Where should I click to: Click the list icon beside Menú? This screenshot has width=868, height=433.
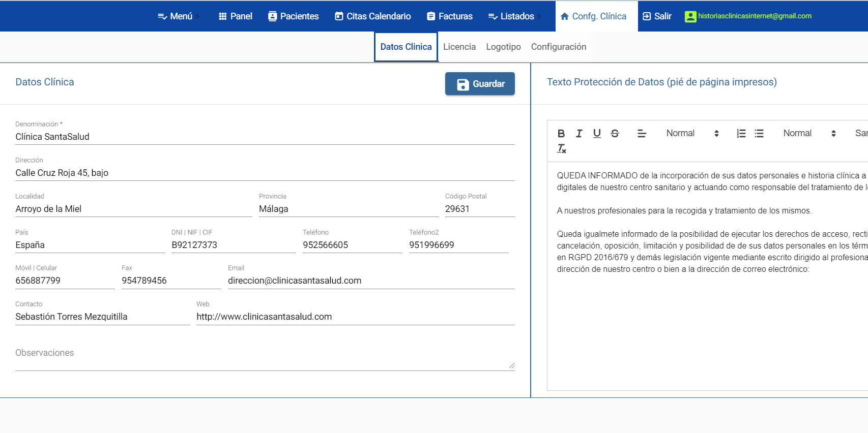click(x=162, y=16)
